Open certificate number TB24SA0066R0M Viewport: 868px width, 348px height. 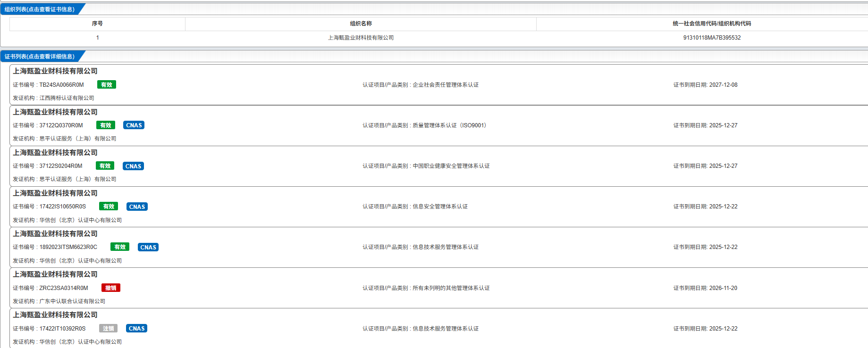61,85
